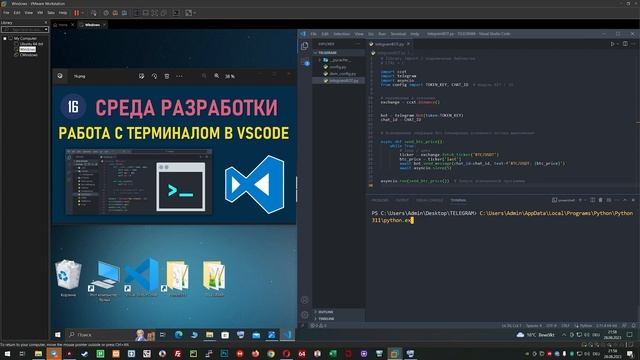Open the VMware stretch/fullscreen dropdown icon

point(190,13)
